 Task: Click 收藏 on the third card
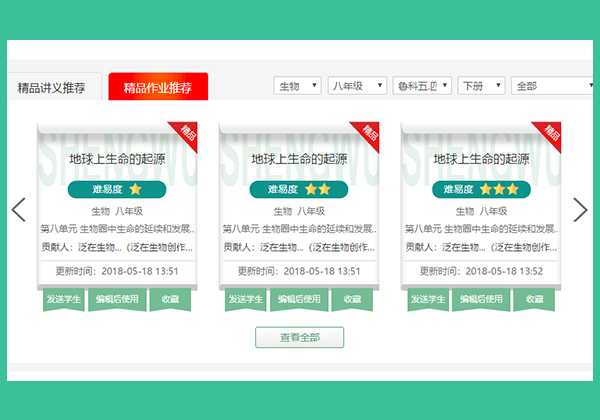534,299
